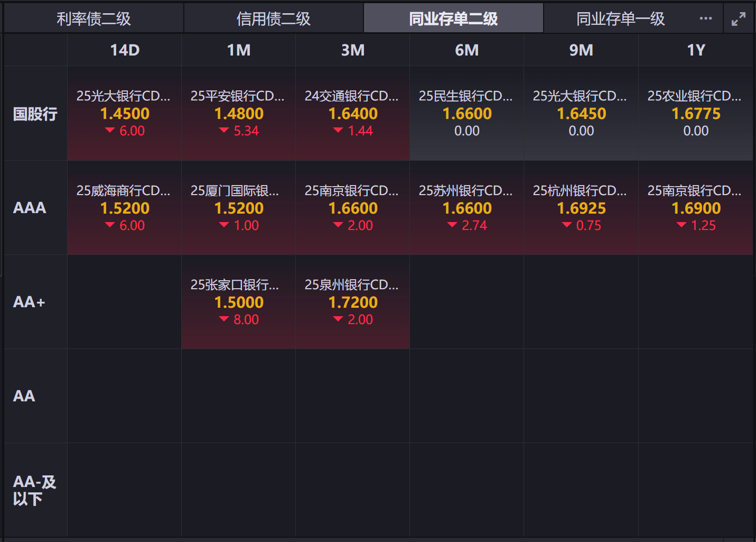Open 25南京银行CD cell at 1.6600
756x542 pixels.
click(353, 208)
